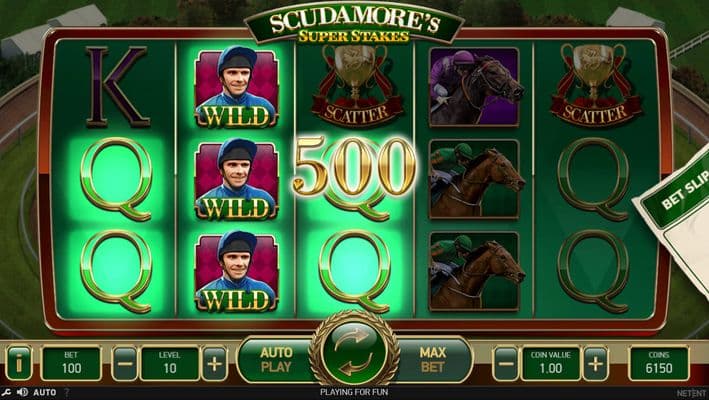709x400 pixels.
Task: Click AUTO in the bottom status bar
Action: coord(44,392)
